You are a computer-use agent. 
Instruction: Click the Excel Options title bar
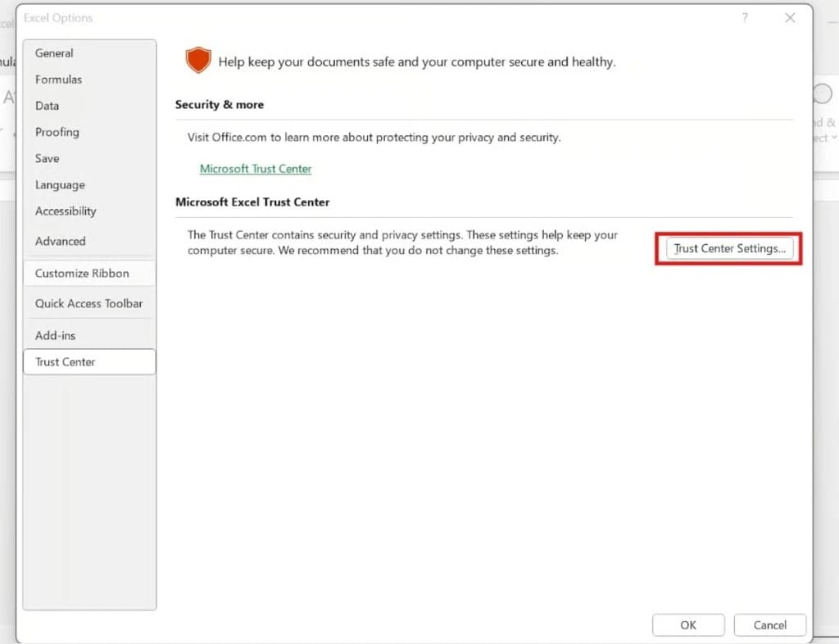click(58, 17)
